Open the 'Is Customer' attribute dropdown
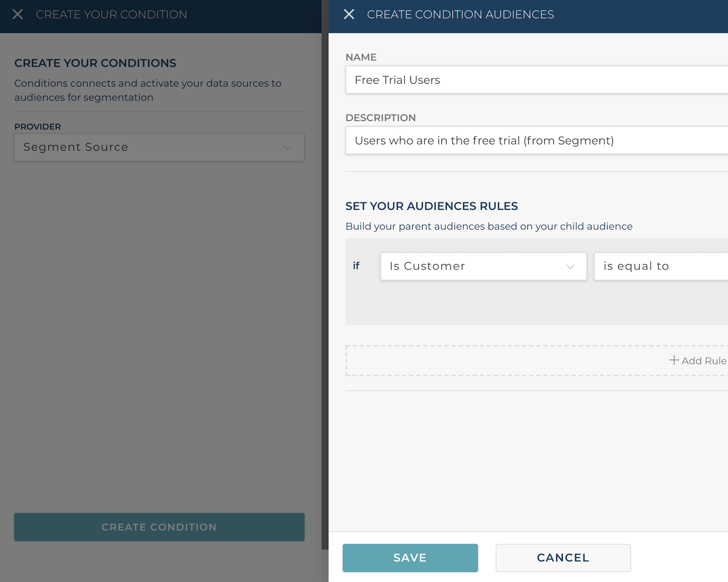Image resolution: width=728 pixels, height=582 pixels. [x=483, y=266]
